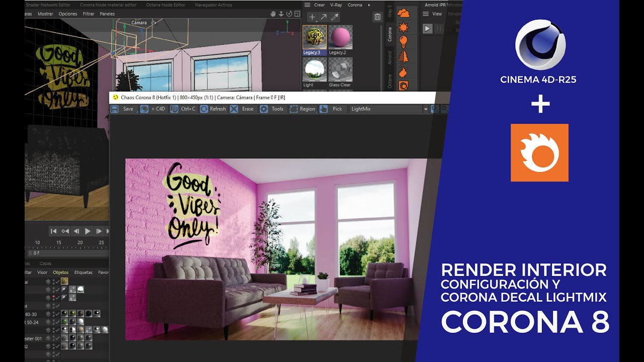Select the material eyedropper icon
This screenshot has width=644, height=362.
point(335,17)
